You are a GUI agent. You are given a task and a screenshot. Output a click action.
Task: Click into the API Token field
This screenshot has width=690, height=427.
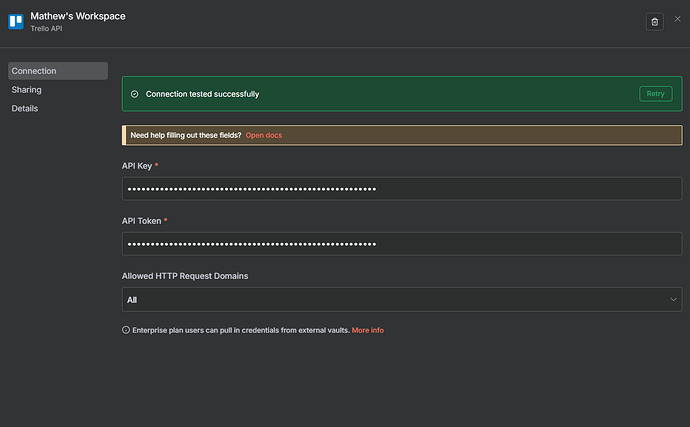point(402,244)
